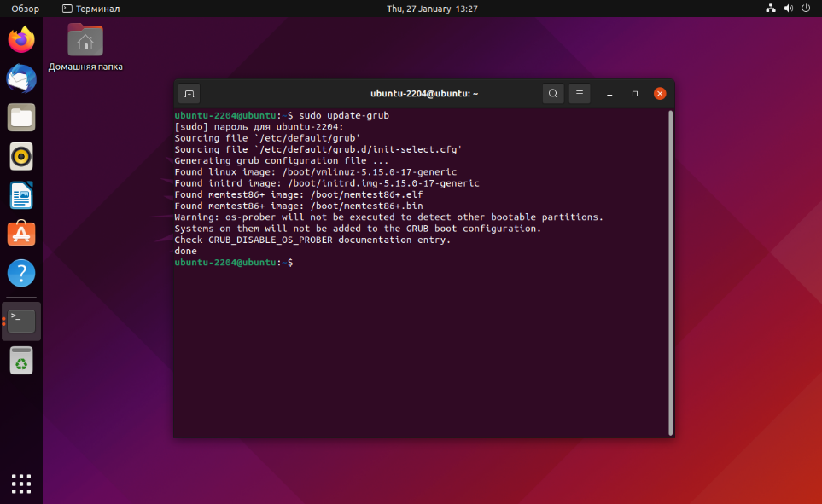Image resolution: width=822 pixels, height=504 pixels.
Task: Minimize the terminal window
Action: point(609,94)
